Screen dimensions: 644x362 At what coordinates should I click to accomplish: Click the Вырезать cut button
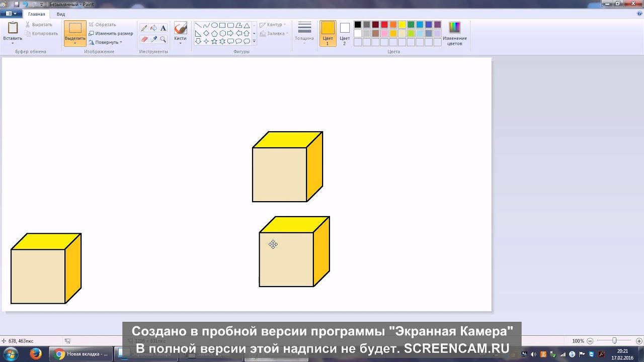pyautogui.click(x=38, y=24)
